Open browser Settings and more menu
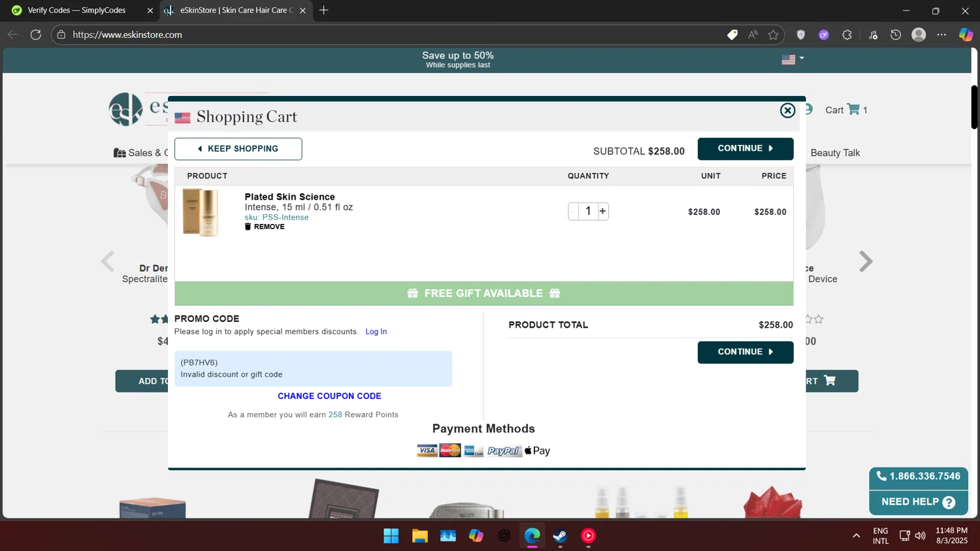980x551 pixels. pos(941,35)
